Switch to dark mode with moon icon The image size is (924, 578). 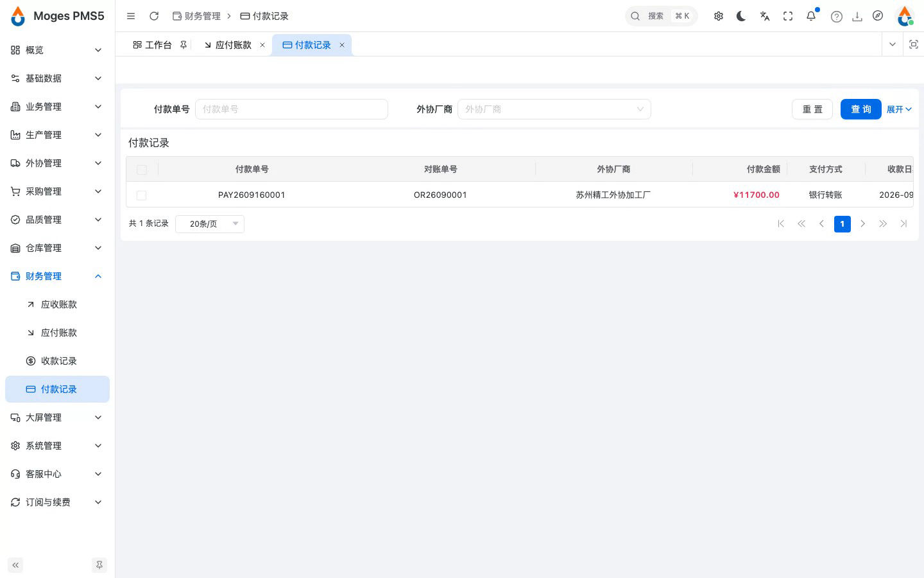coord(742,16)
